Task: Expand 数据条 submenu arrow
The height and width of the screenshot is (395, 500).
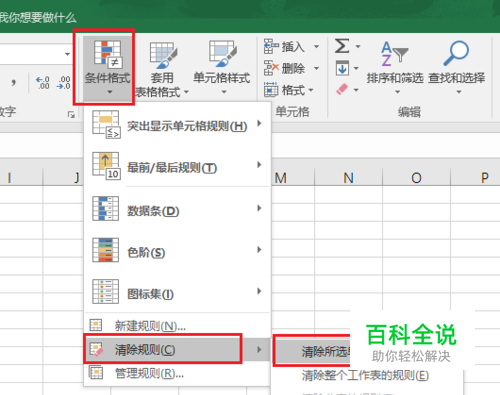Action: click(259, 208)
